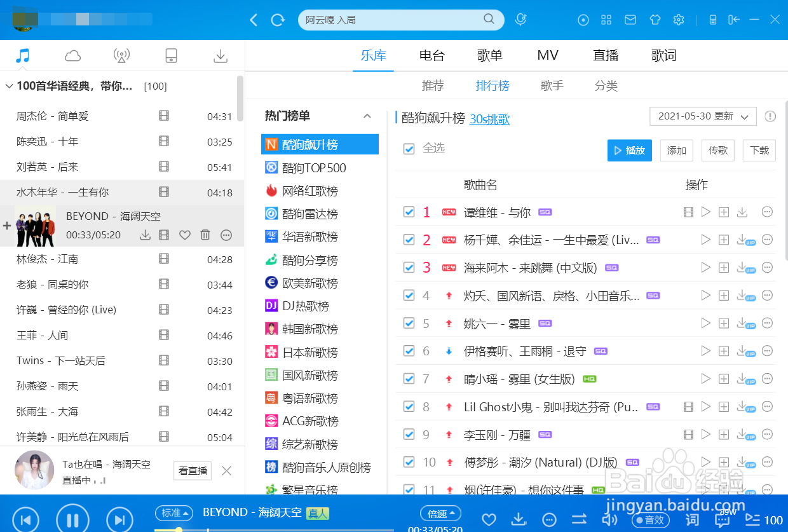
Task: Toggle the 全选 select-all checkbox
Action: coord(409,148)
